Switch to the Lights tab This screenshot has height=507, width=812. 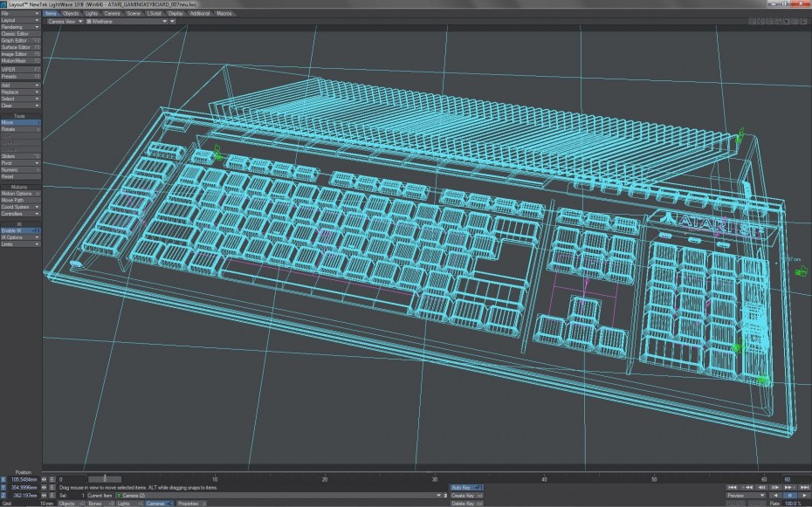(x=92, y=13)
